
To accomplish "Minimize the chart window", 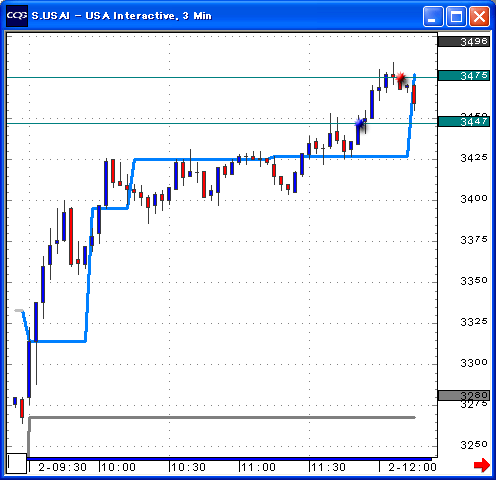I will 433,16.
